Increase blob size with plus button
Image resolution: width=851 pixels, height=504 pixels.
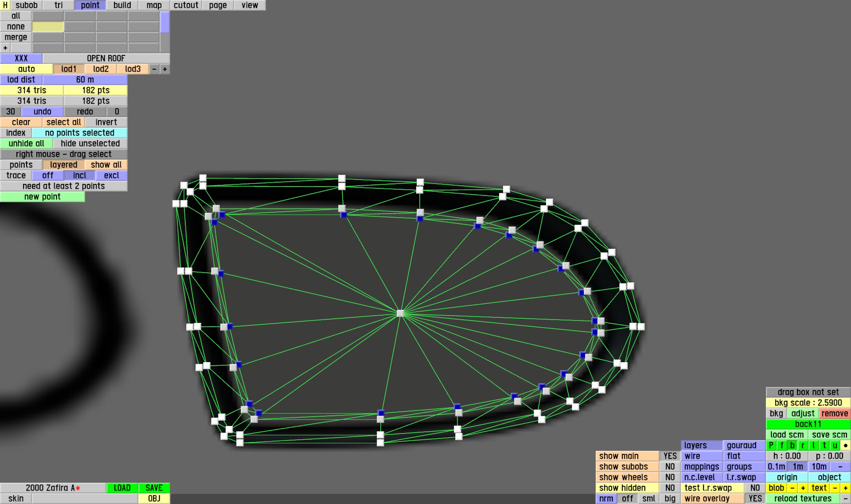click(803, 488)
